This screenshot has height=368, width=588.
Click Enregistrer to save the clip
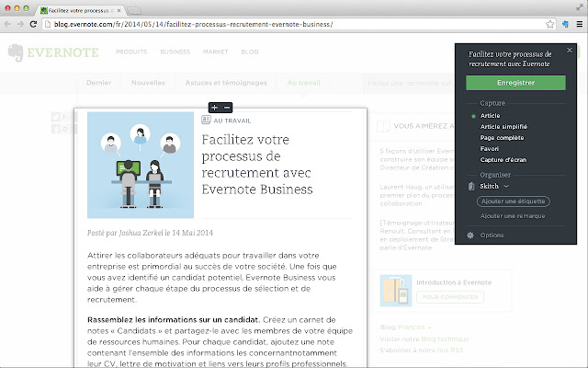point(515,83)
